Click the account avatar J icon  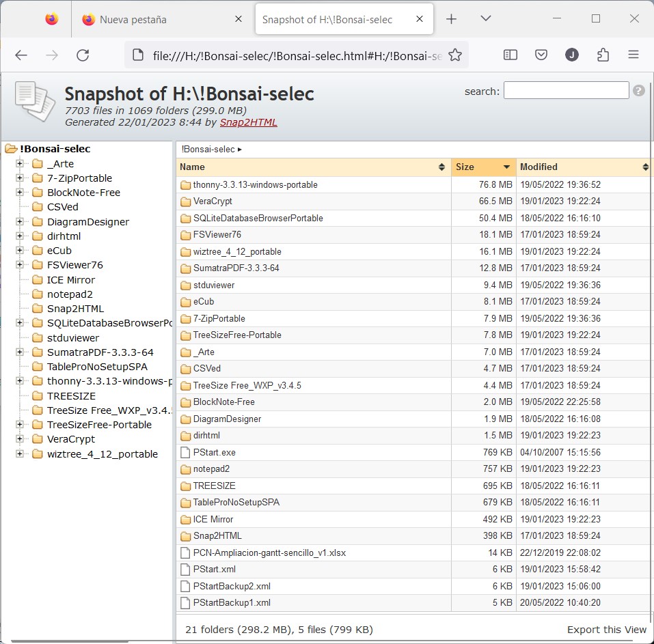[572, 55]
